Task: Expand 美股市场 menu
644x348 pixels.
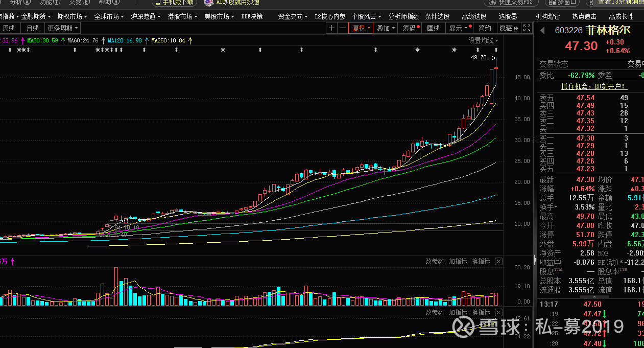Action: coord(220,16)
